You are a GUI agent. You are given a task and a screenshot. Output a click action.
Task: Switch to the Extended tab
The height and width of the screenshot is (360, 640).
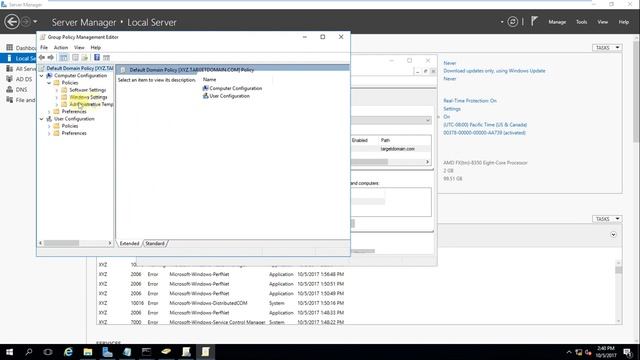coord(129,243)
